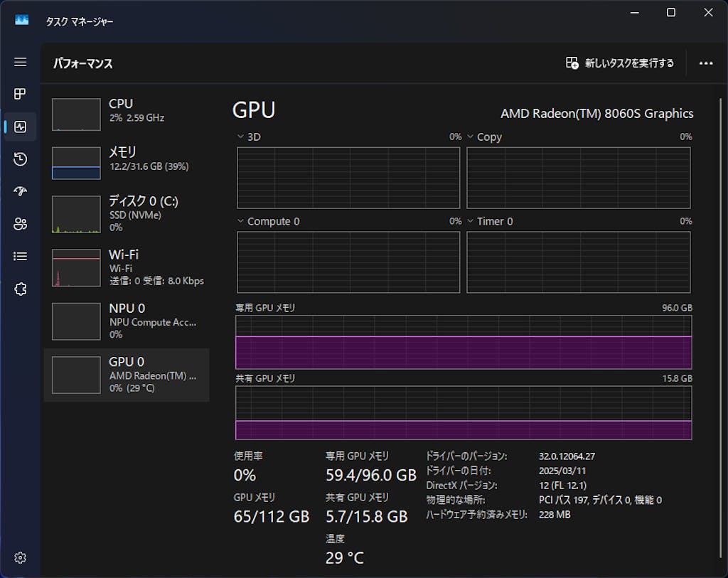
Task: Switch to the Users page icon
Action: (20, 224)
